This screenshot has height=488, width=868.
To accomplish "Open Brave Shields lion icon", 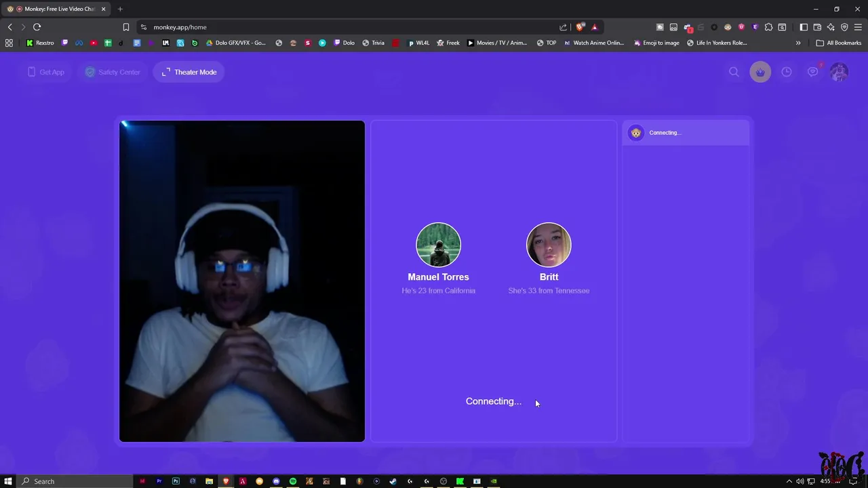I will (x=580, y=27).
